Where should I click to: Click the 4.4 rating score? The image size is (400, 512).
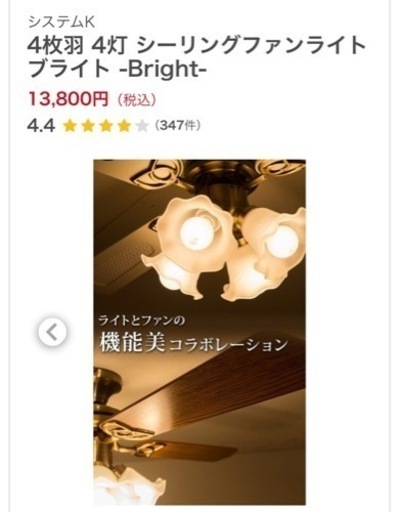point(41,126)
